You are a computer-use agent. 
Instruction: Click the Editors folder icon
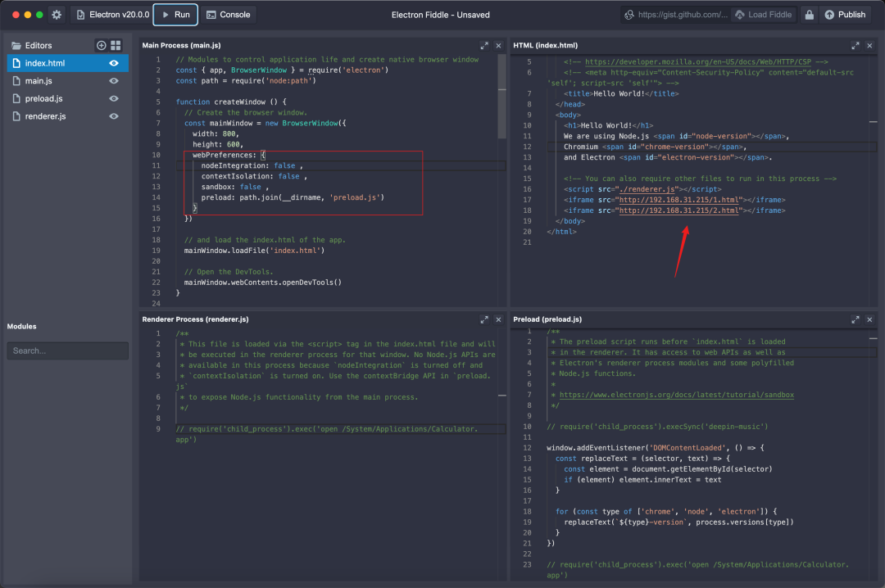point(16,45)
